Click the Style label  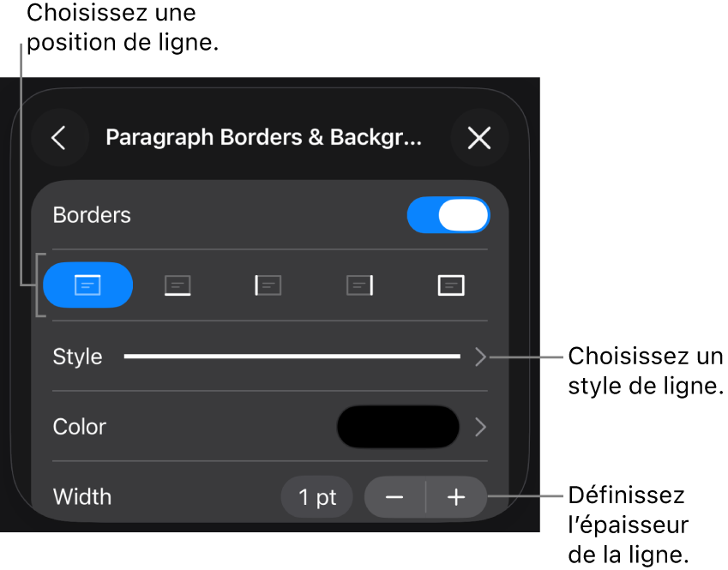pyautogui.click(x=77, y=357)
